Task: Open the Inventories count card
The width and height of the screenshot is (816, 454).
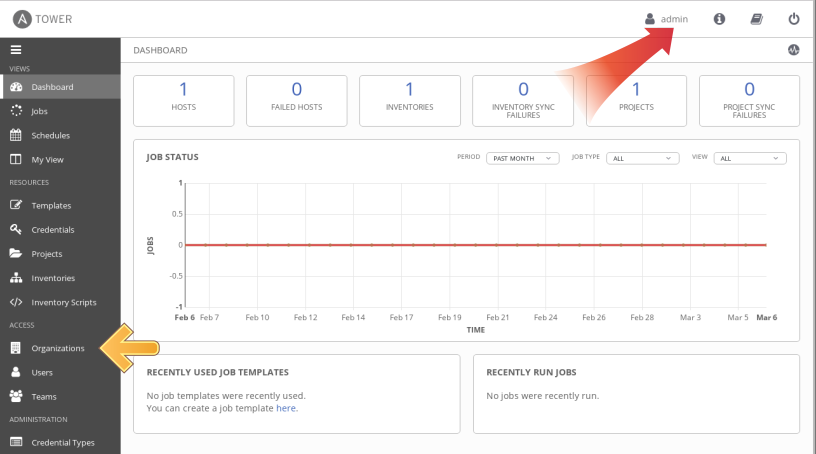Action: (x=410, y=101)
